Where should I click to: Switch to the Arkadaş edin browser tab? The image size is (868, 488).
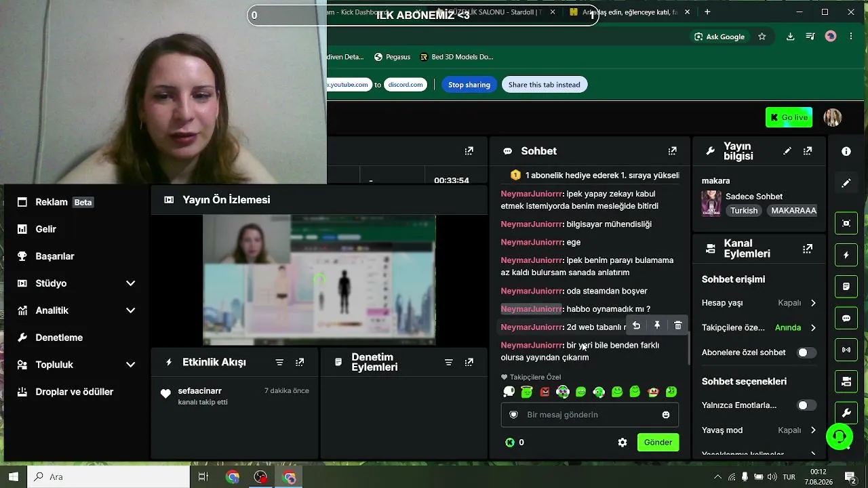(631, 12)
